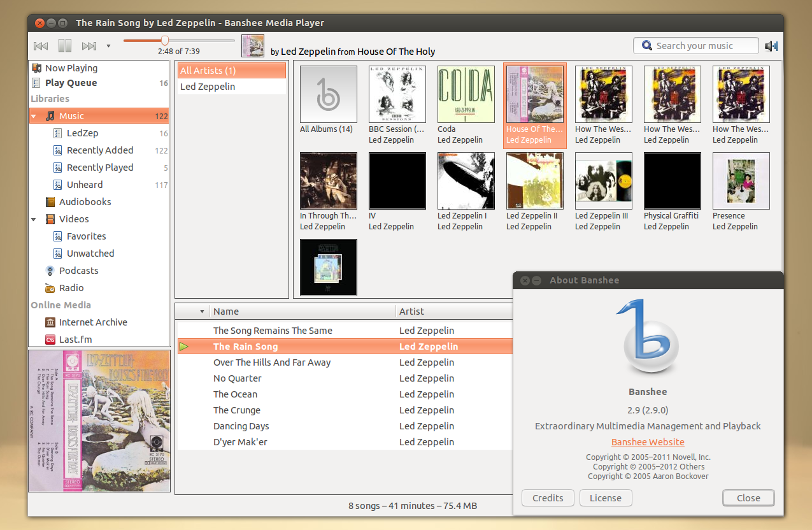The width and height of the screenshot is (812, 530).
Task: Select the Music library icon
Action: (50, 116)
